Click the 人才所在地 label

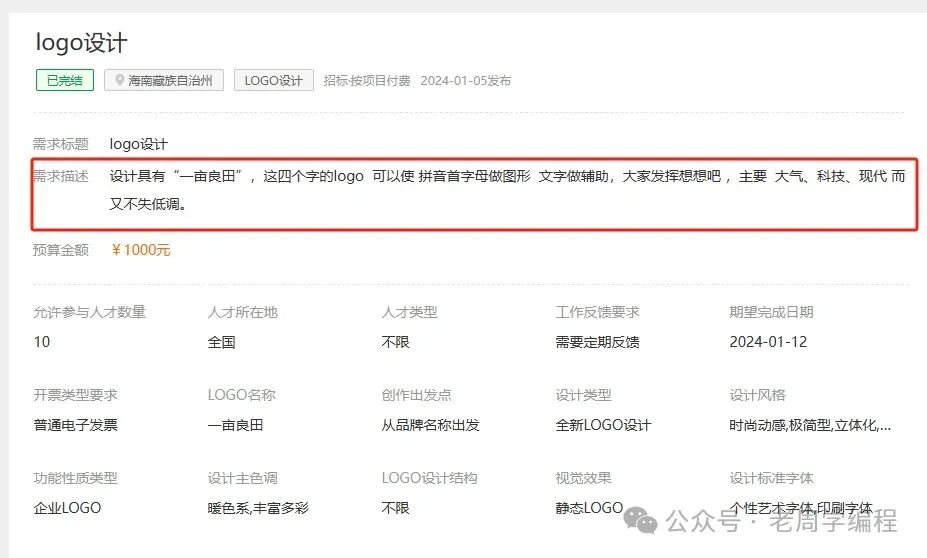[x=242, y=312]
